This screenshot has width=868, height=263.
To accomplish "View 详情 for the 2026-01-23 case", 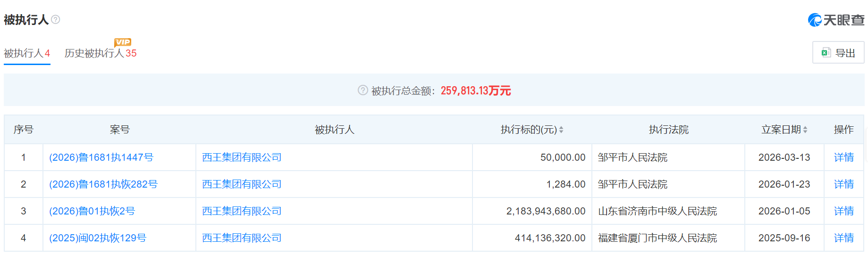I will pos(843,184).
